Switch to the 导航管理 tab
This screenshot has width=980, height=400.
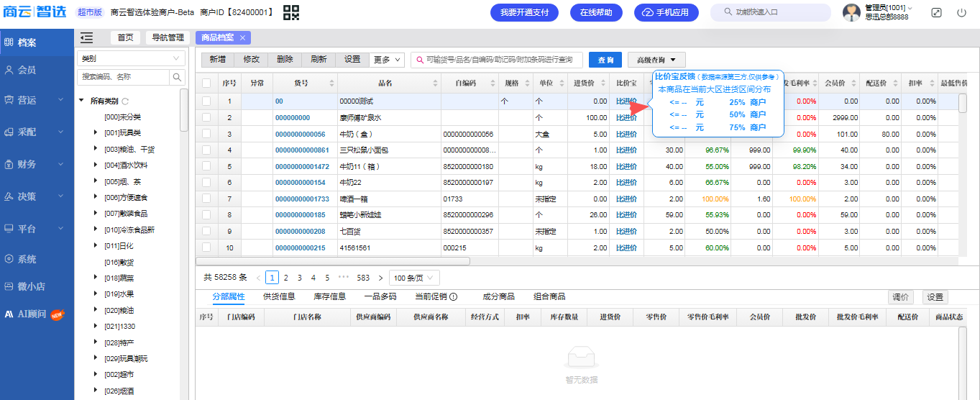[x=168, y=37]
